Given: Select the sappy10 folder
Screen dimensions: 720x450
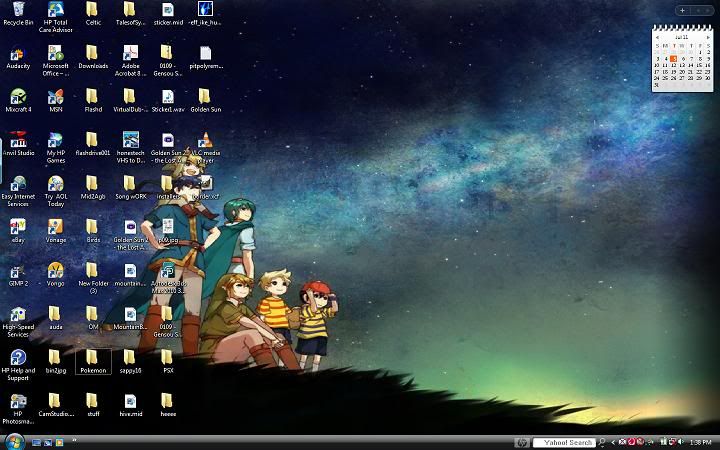Looking at the screenshot, I should coord(130,362).
